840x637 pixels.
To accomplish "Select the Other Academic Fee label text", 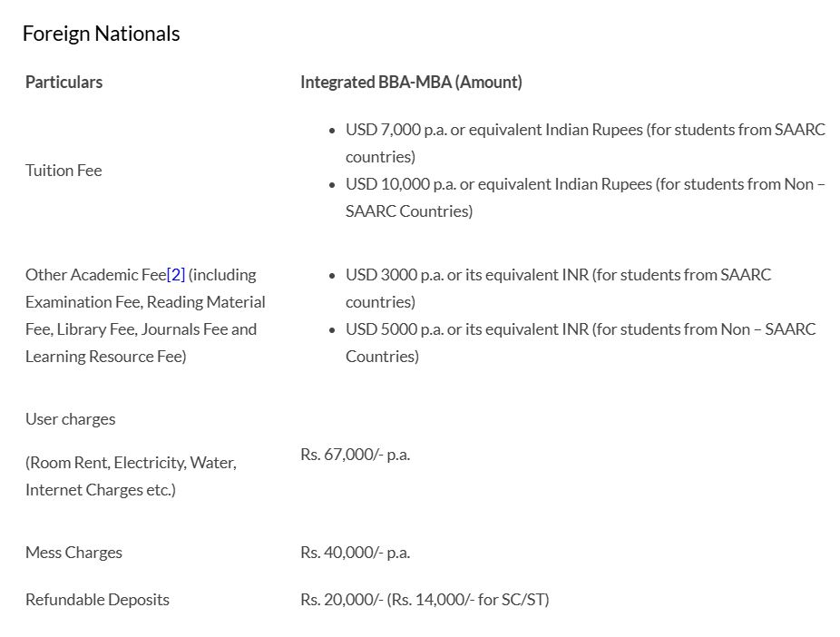I will (x=95, y=275).
